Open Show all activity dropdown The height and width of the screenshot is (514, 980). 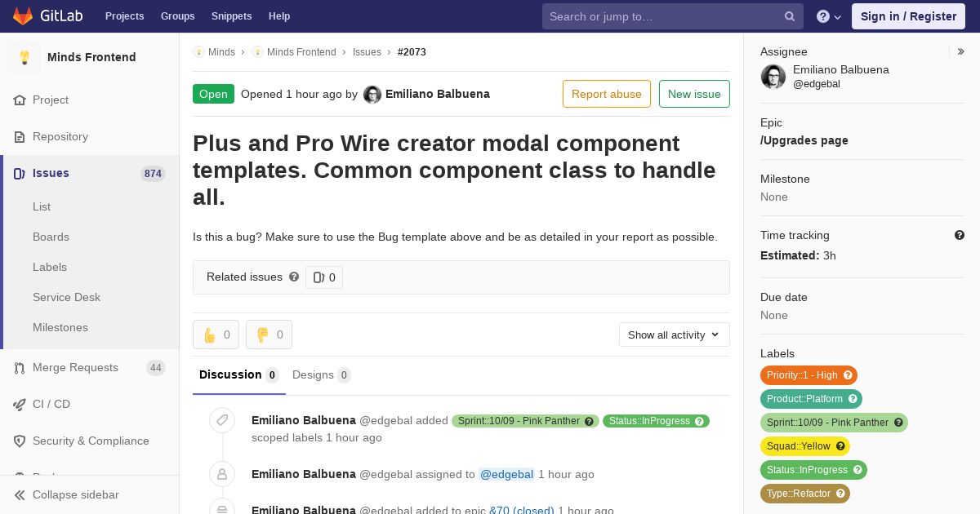(675, 335)
